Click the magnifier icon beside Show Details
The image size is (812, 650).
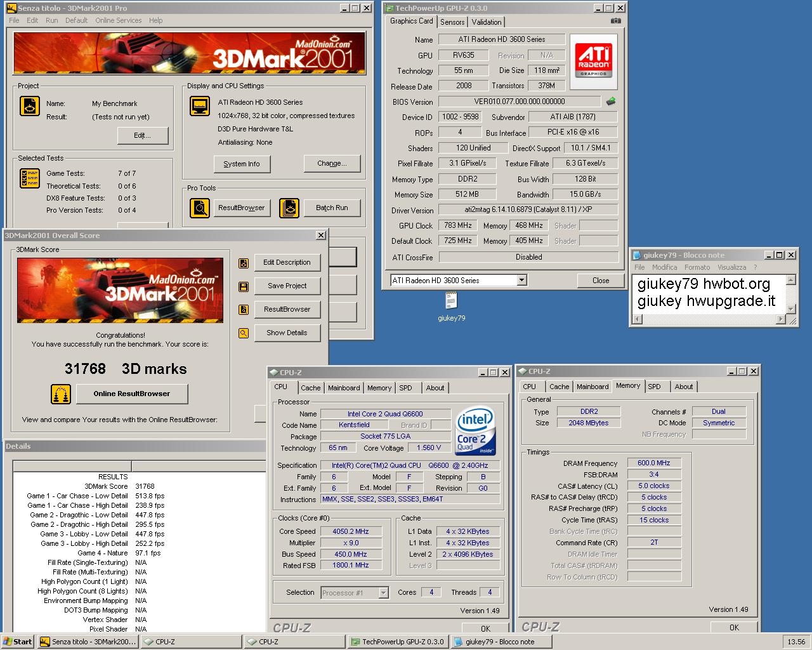[244, 333]
